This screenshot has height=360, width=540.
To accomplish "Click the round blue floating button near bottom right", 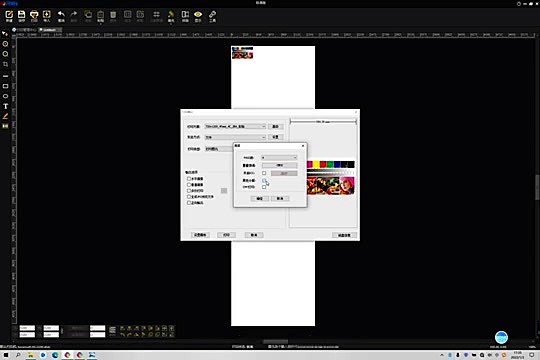I will 501,337.
